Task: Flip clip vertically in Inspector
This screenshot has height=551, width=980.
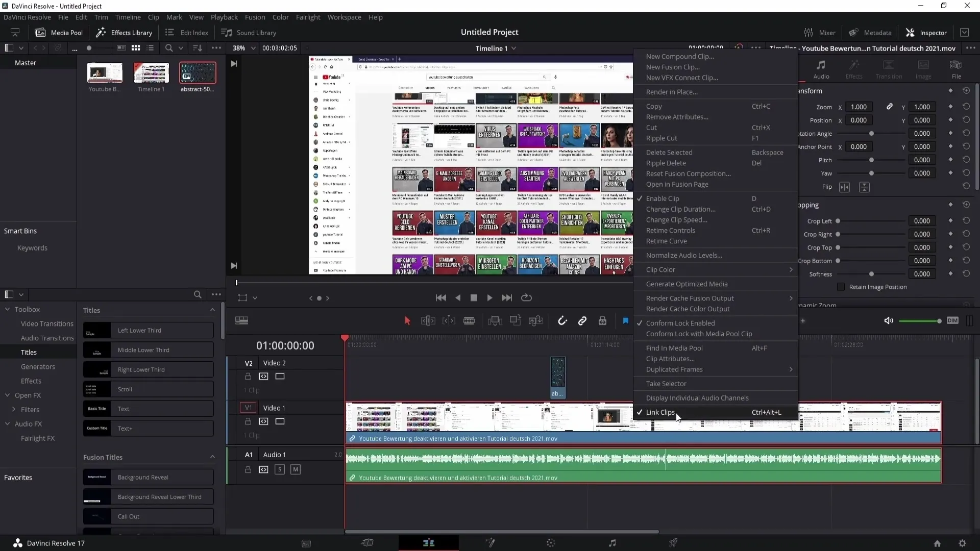Action: coord(864,187)
